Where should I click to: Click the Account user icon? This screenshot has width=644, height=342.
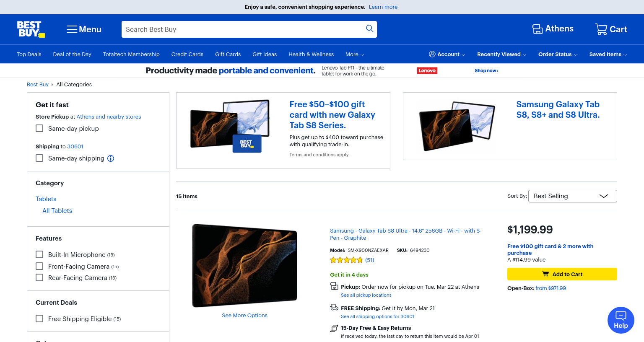432,54
